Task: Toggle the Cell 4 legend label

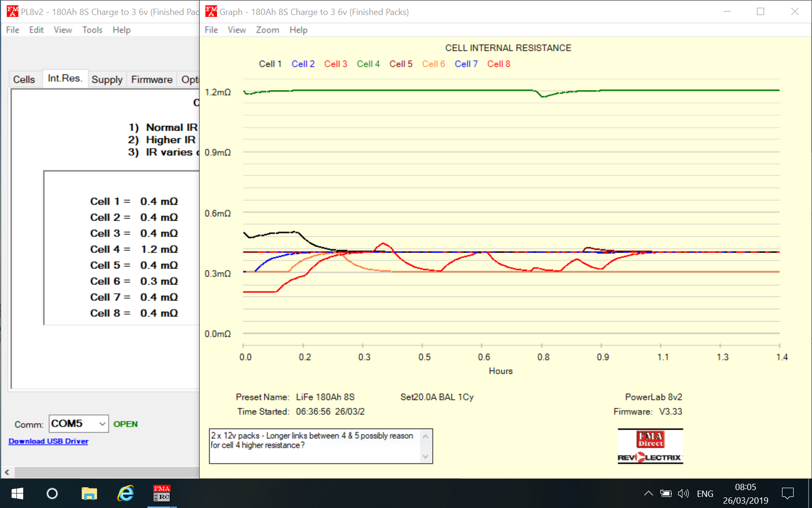Action: (x=368, y=64)
